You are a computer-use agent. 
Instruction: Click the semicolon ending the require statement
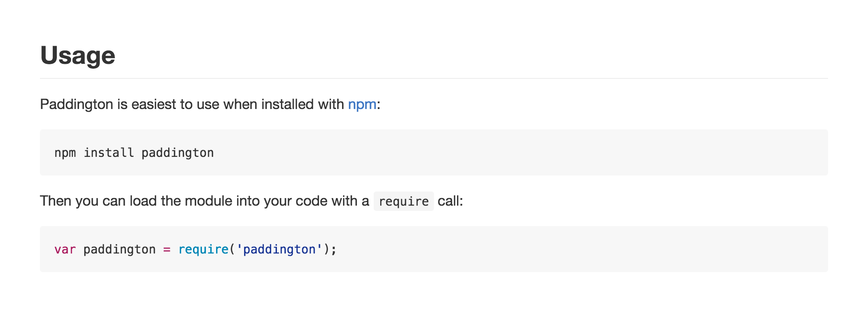tap(334, 250)
